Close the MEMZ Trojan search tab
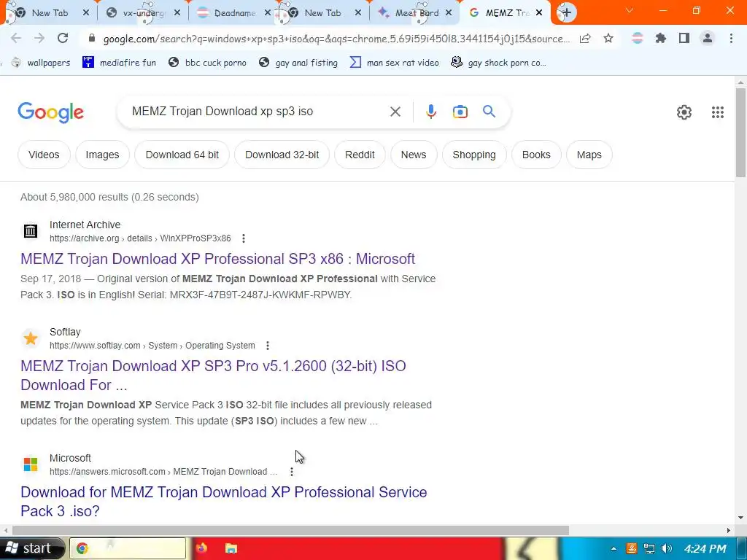 539,13
